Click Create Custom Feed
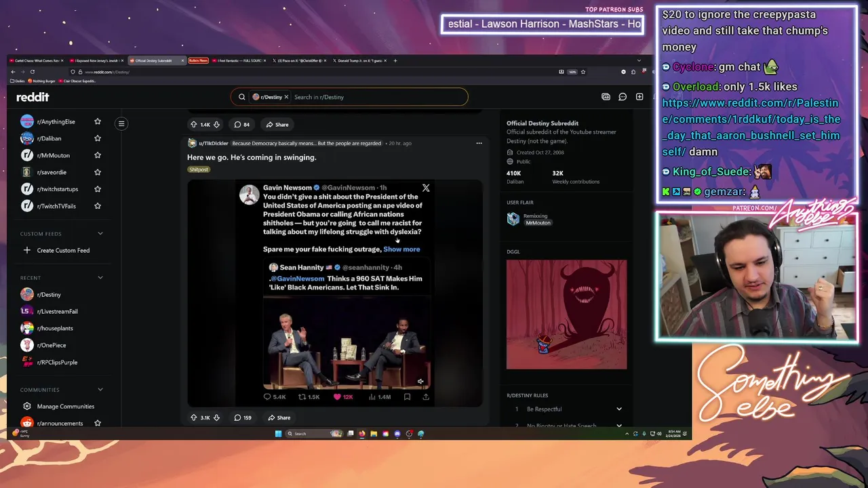Viewport: 868px width, 488px height. (63, 250)
